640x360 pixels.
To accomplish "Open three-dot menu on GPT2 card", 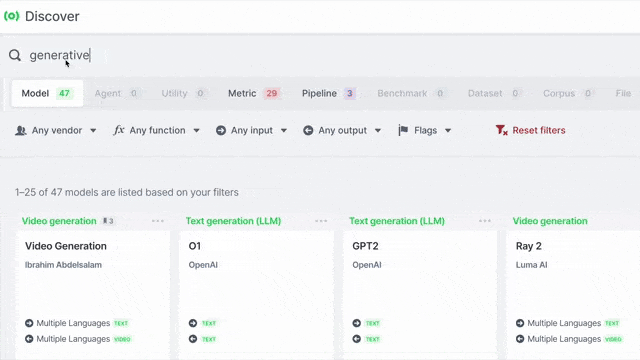I will pyautogui.click(x=485, y=221).
